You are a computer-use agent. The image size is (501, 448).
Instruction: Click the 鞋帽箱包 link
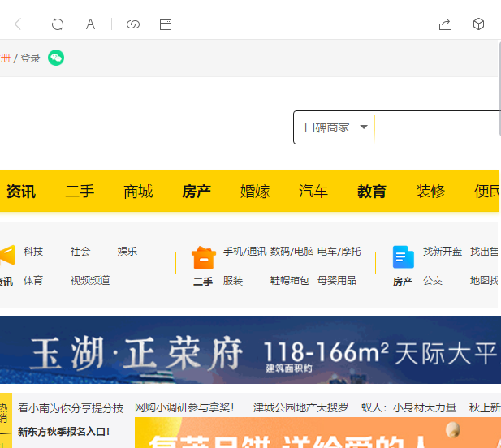click(x=290, y=281)
